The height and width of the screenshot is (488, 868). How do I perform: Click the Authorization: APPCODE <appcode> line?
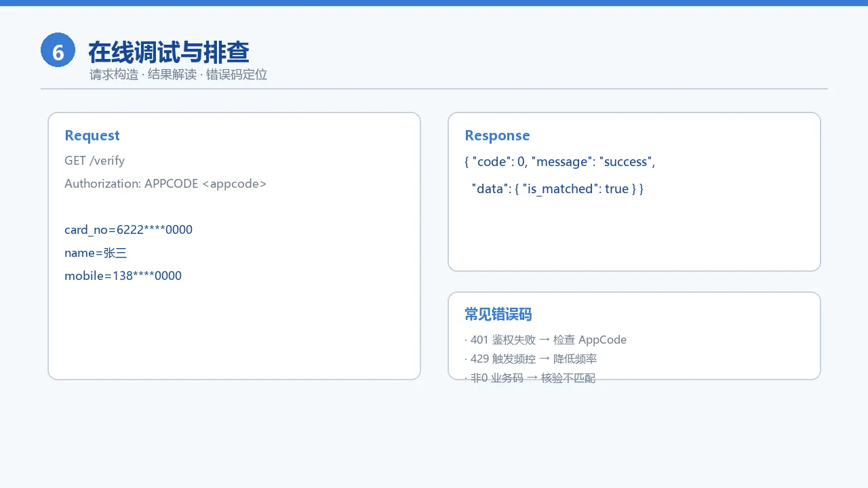pos(165,184)
